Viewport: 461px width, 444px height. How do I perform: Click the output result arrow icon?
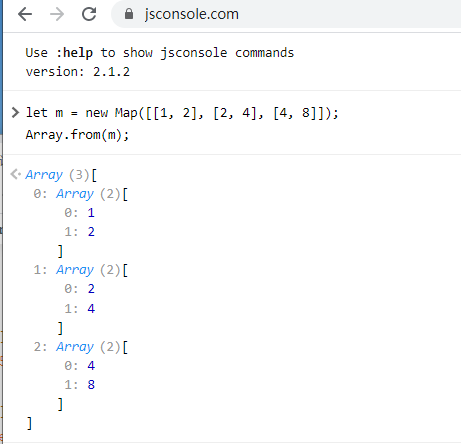tap(15, 174)
